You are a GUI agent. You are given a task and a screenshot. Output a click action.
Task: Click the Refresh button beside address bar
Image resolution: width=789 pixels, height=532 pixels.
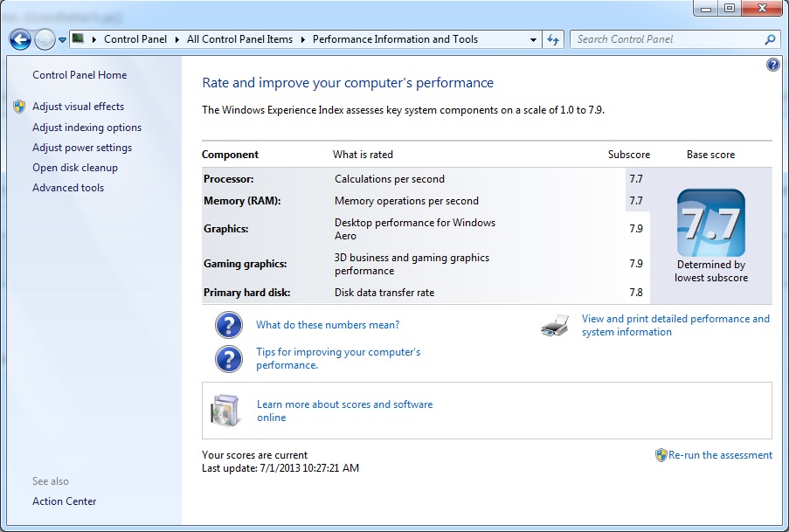click(553, 39)
